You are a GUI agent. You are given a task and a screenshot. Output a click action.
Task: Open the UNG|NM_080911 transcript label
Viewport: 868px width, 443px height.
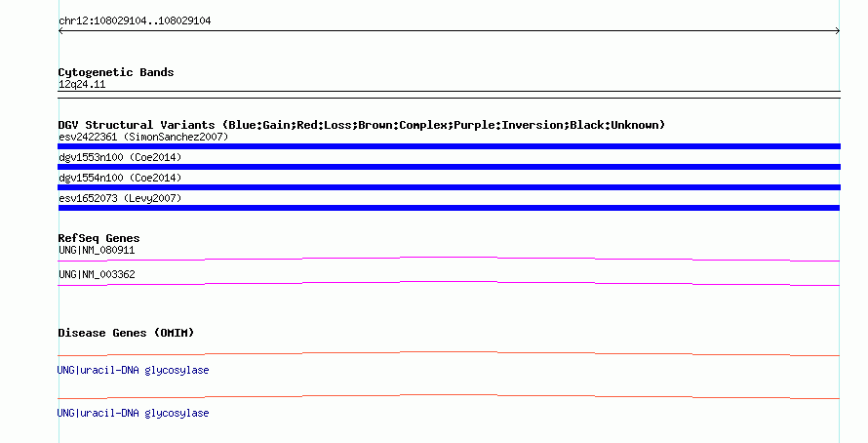click(97, 251)
